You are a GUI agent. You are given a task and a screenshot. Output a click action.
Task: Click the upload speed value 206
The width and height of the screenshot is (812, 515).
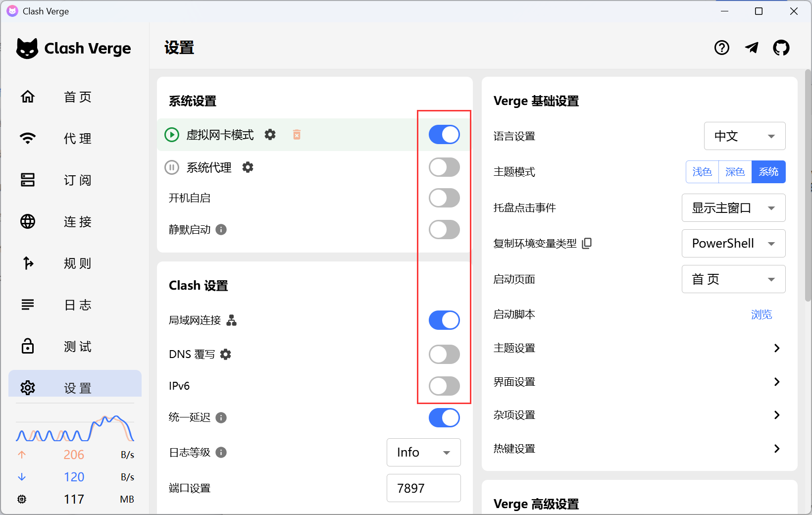[74, 455]
